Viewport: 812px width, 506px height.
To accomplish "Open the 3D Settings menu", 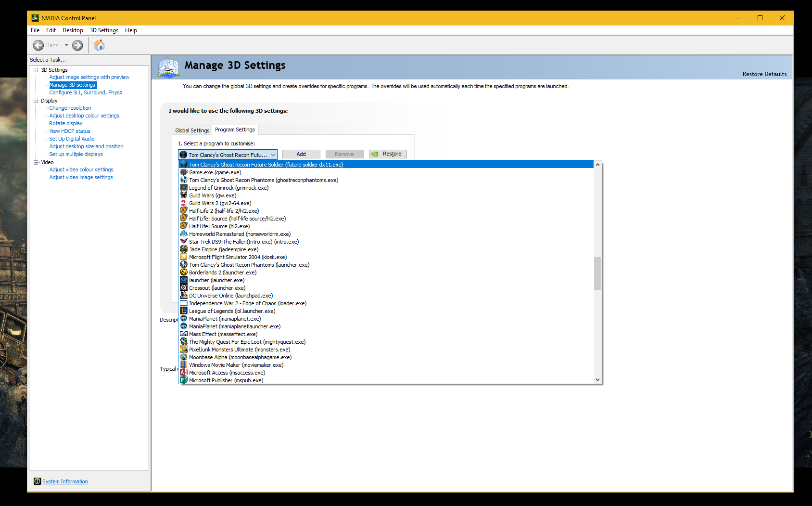I will pos(104,30).
